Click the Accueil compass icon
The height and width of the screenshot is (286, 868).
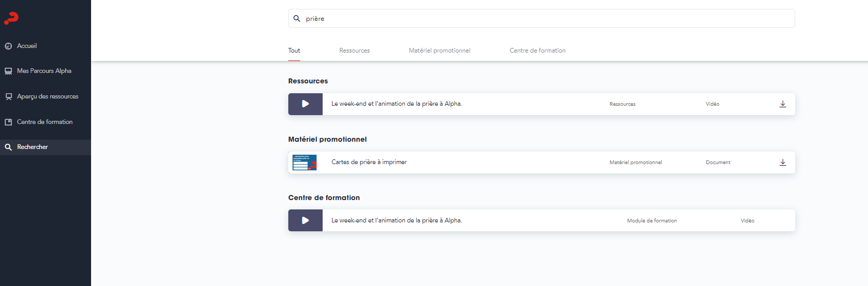click(x=8, y=46)
